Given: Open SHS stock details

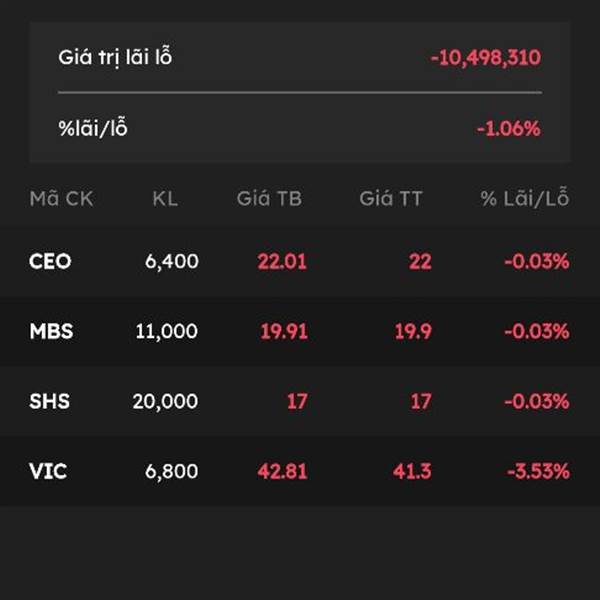Looking at the screenshot, I should [x=300, y=401].
